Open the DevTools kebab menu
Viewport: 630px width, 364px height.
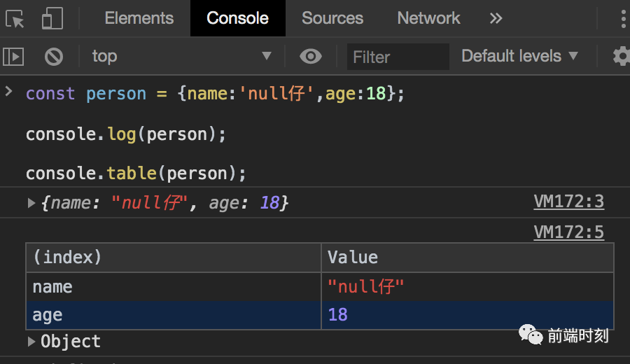(x=623, y=18)
